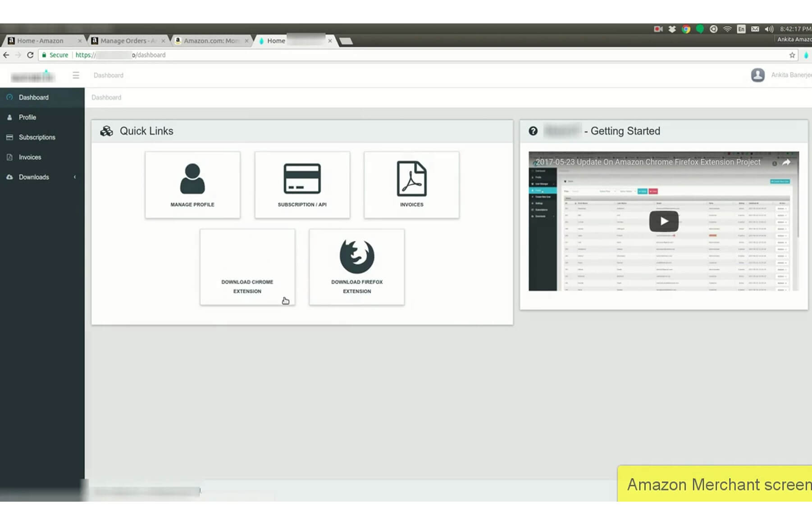The image size is (812, 526).
Task: Click the user avatar icon in header
Action: (x=757, y=75)
